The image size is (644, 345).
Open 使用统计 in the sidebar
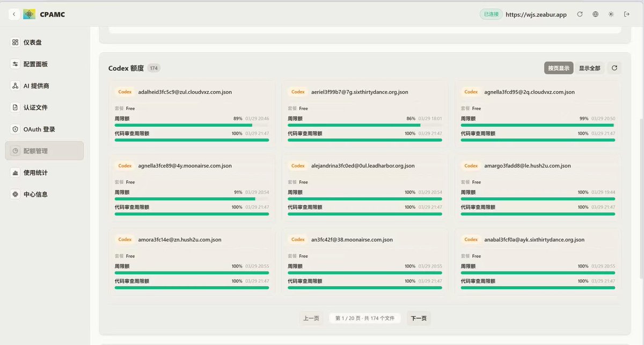click(x=45, y=173)
